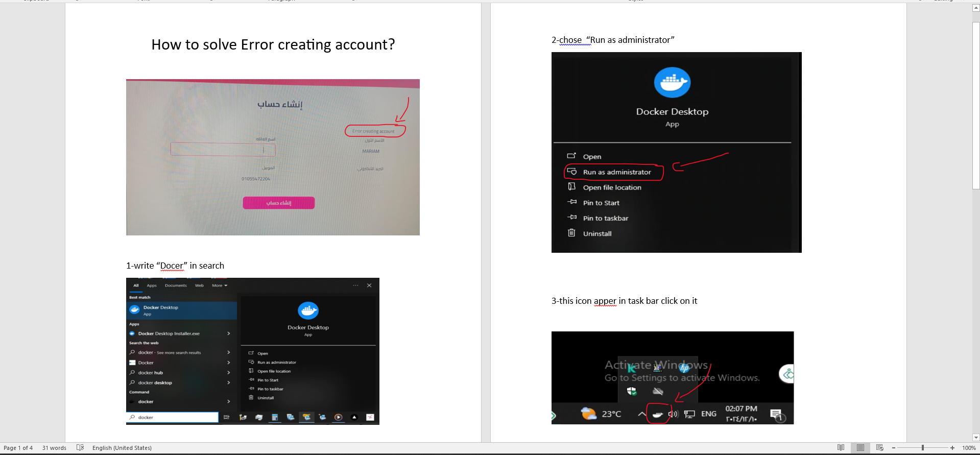The height and width of the screenshot is (455, 980).
Task: Click the line "3-this icon apper in task bar click on it"
Action: (624, 301)
